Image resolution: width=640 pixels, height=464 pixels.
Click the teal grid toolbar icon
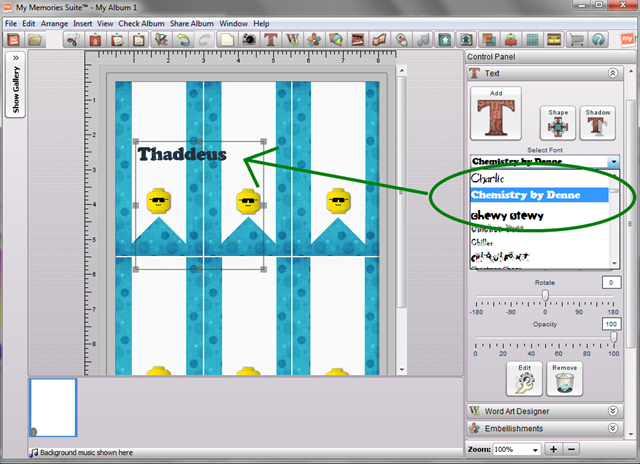coord(532,40)
